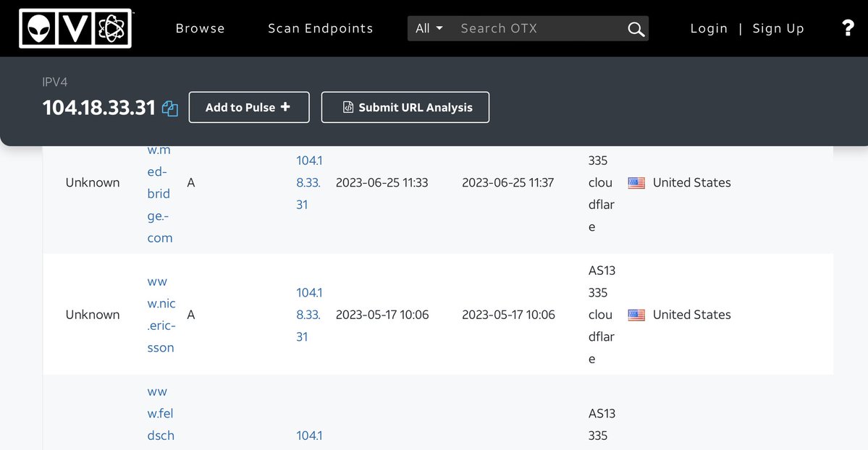Click the search magnifier icon
This screenshot has width=868, height=450.
click(x=636, y=29)
